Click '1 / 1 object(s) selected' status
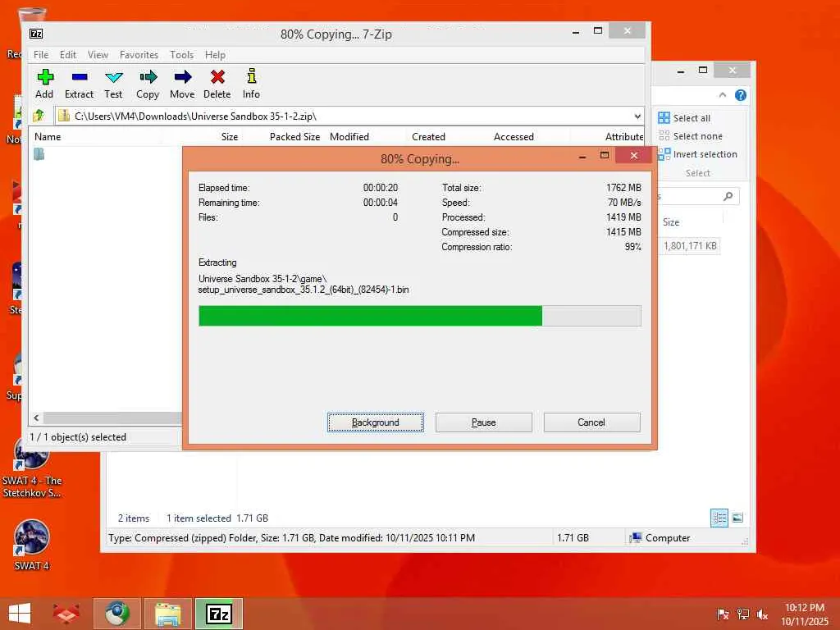Viewport: 840px width, 630px height. pos(78,437)
